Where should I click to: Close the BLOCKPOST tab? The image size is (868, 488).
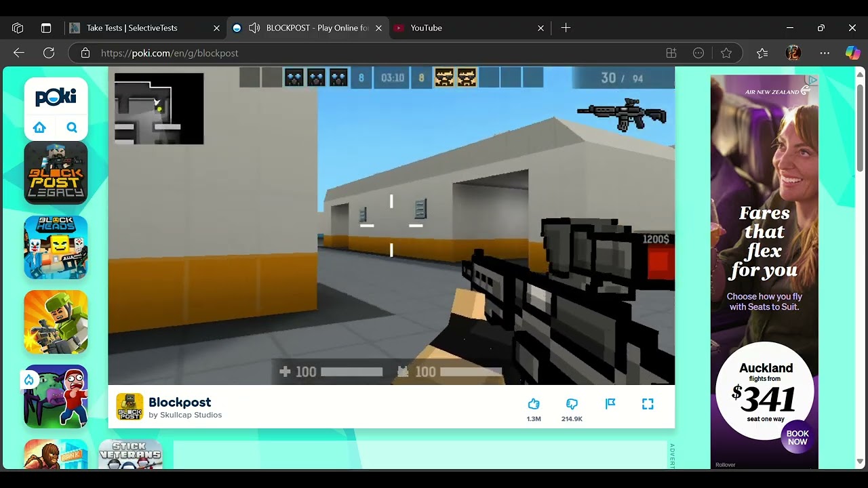pyautogui.click(x=378, y=28)
